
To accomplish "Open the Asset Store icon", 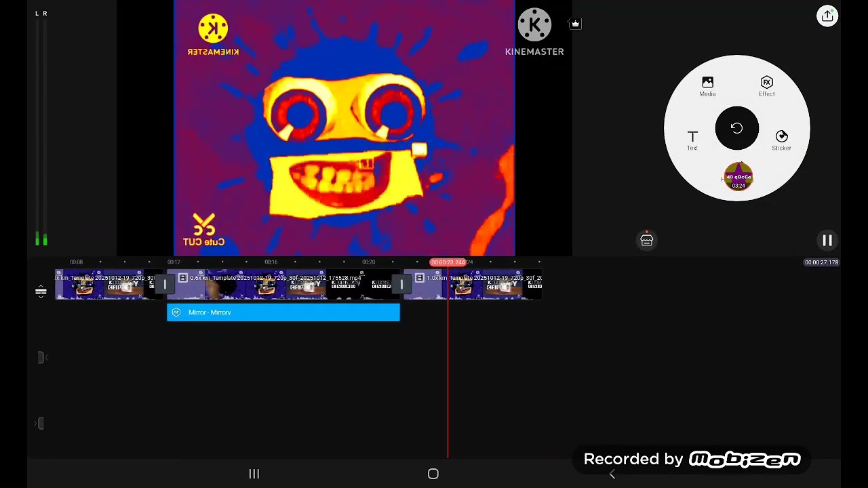I will (647, 240).
